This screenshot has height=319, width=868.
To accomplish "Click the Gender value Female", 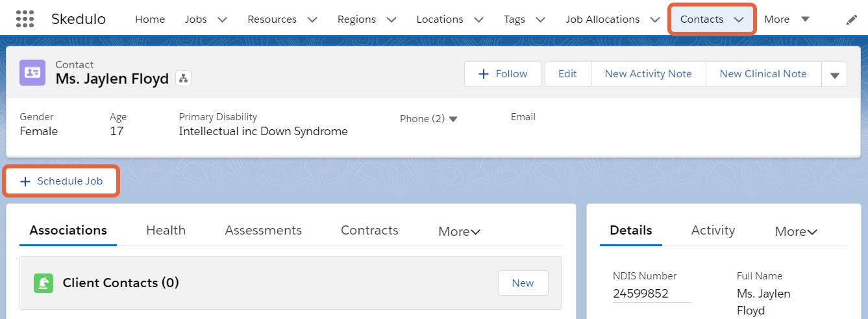I will 38,131.
